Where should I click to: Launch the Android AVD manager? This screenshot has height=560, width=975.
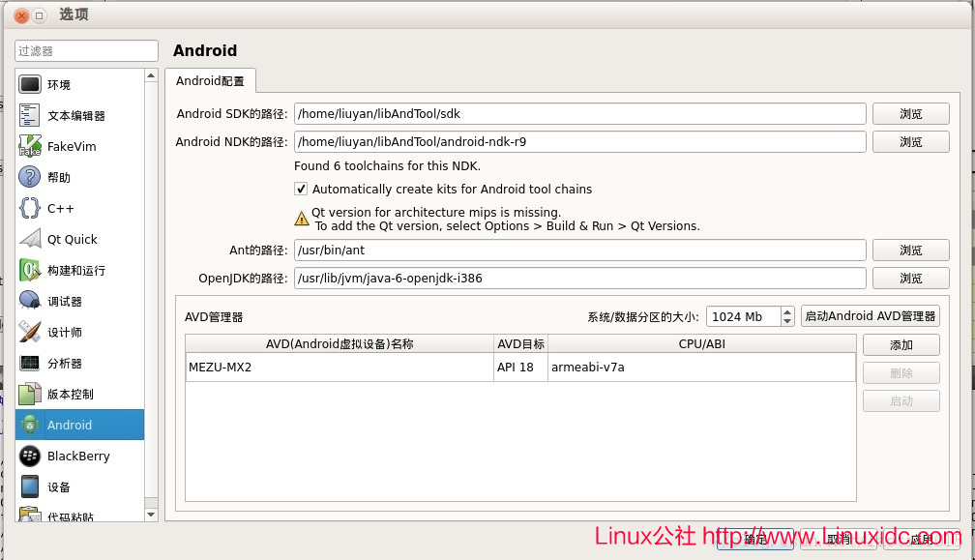click(870, 315)
